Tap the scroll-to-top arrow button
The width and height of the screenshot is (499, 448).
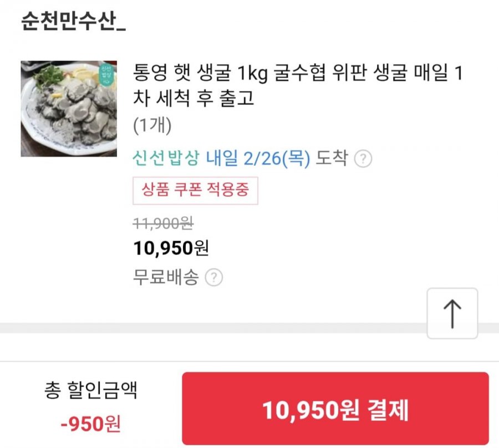(452, 313)
